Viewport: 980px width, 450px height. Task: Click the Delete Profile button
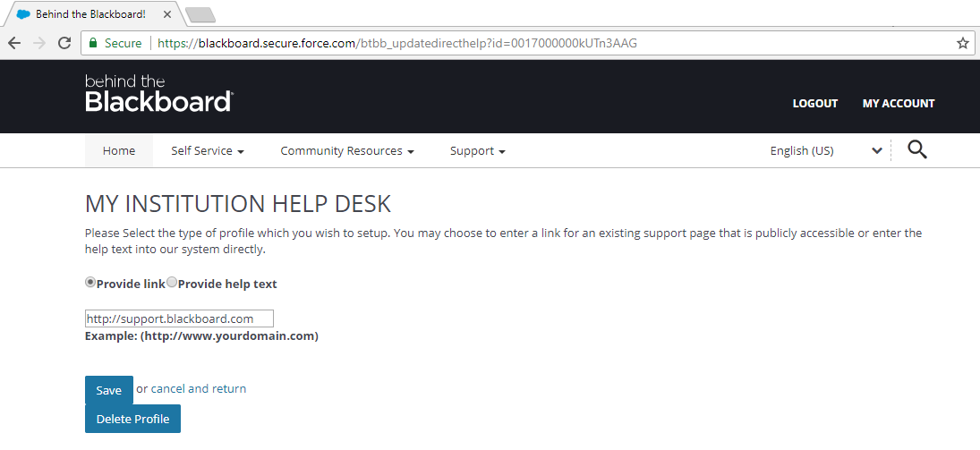(132, 419)
